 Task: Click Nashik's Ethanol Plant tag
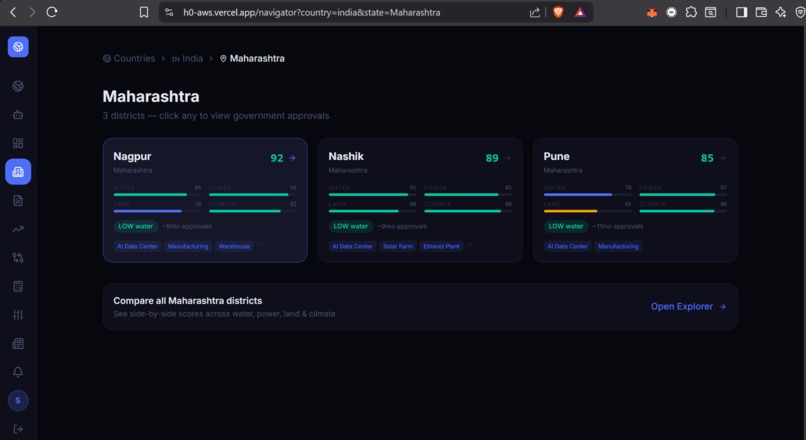point(442,246)
